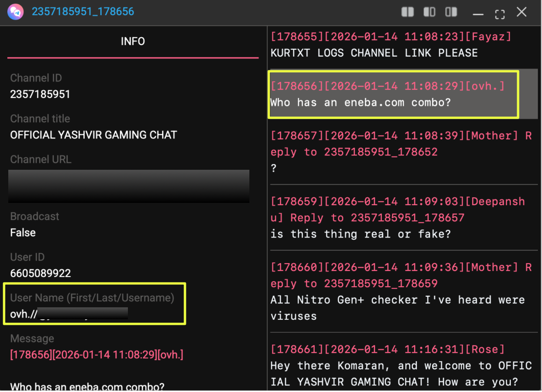This screenshot has width=542, height=392.
Task: Select message 178661 from Rose
Action: (x=400, y=366)
